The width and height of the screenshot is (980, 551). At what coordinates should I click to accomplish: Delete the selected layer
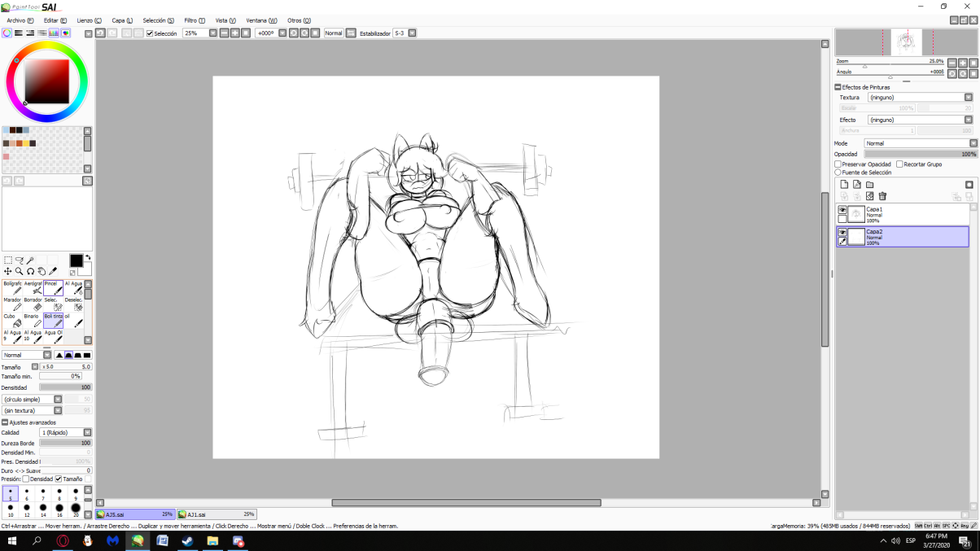coord(882,196)
